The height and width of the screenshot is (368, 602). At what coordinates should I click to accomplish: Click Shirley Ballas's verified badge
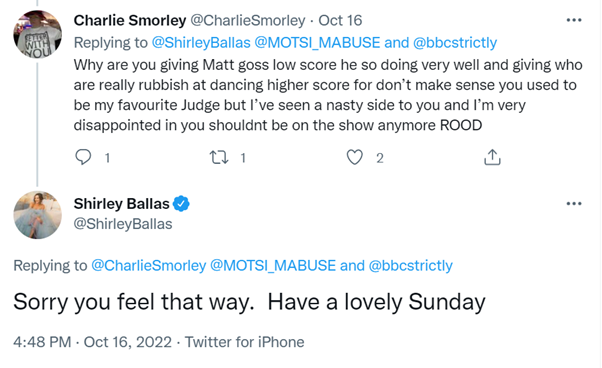tap(181, 203)
